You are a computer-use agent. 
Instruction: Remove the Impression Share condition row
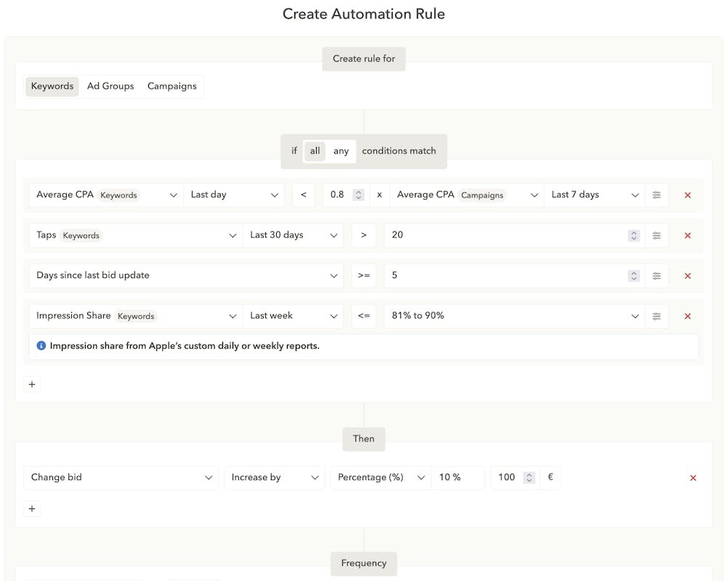[687, 317]
